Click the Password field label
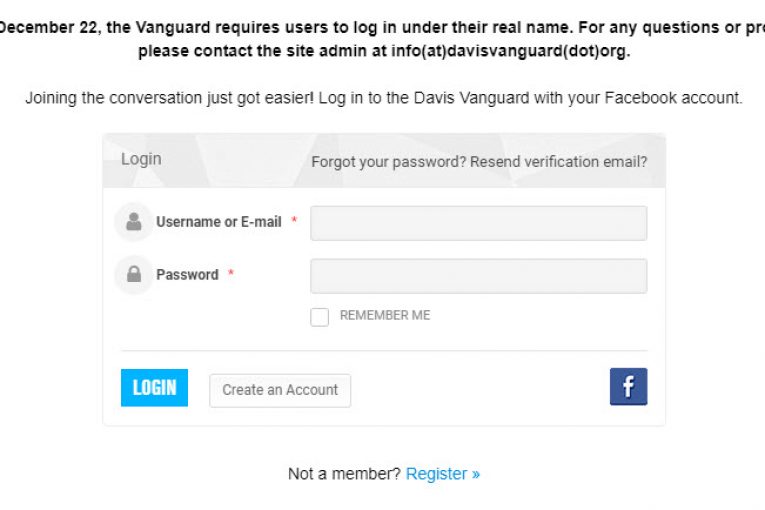The image size is (765, 510). 187,275
